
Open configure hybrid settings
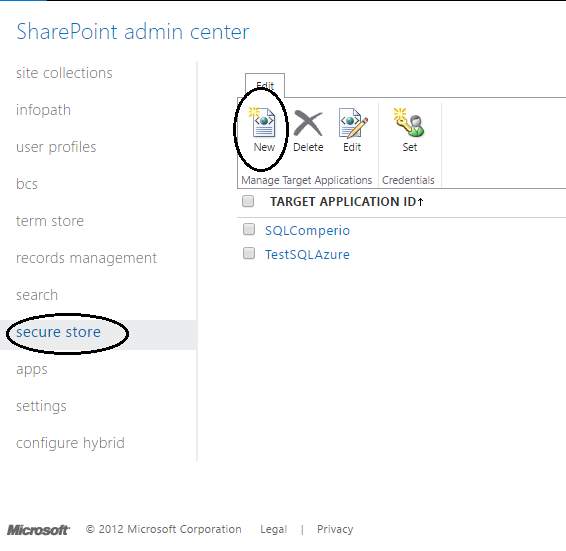[70, 443]
